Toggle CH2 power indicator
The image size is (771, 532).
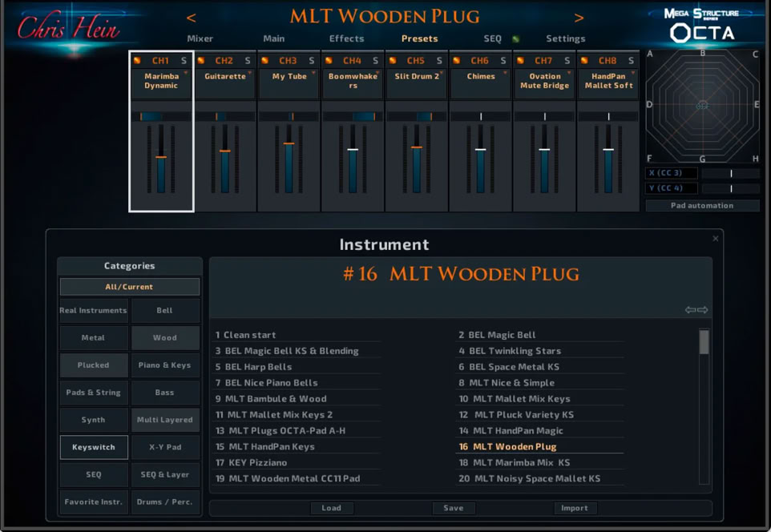pos(201,60)
